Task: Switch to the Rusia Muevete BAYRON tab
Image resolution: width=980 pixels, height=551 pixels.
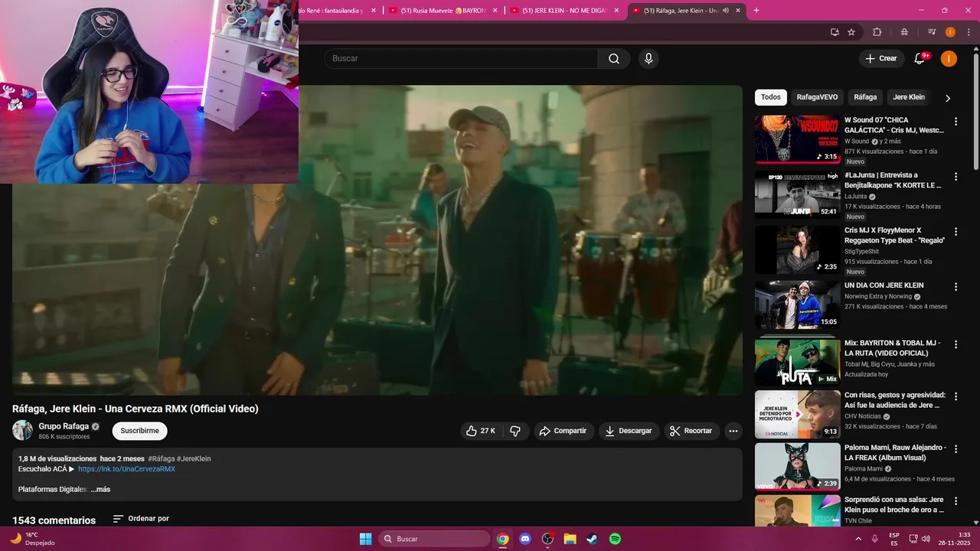Action: [443, 11]
